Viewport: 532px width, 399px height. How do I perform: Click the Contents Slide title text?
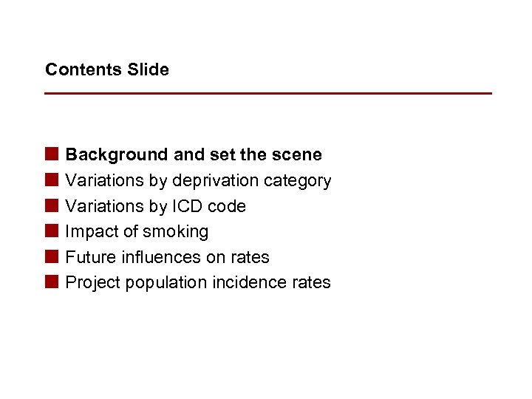[107, 69]
